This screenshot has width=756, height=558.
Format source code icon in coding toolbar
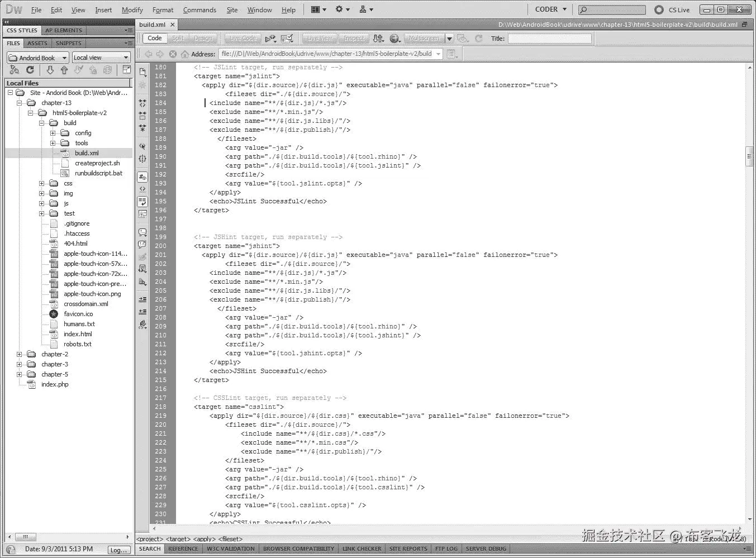tap(142, 324)
